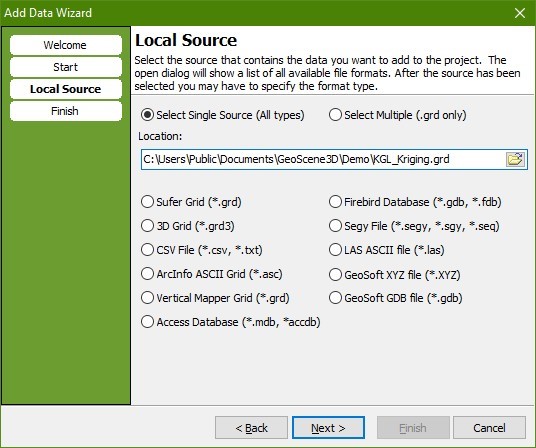
Task: Select ArcInfo ASCII Grid (*.asc) format
Action: pos(212,274)
